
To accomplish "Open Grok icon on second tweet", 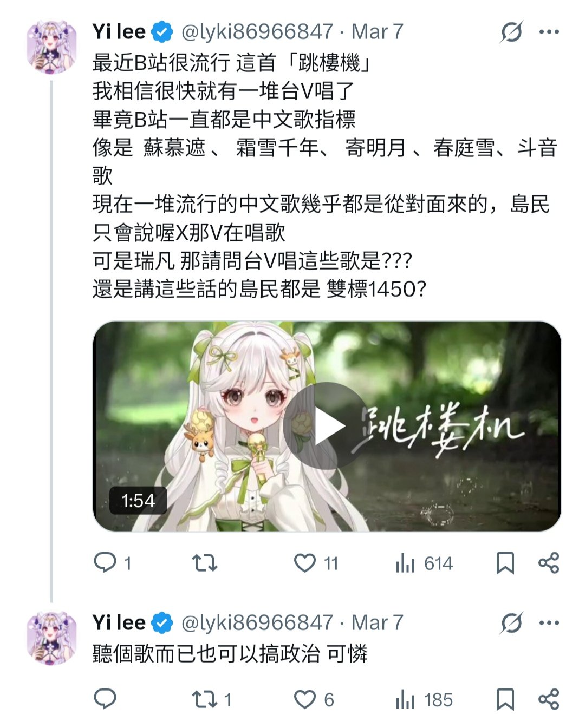I will click(x=511, y=623).
